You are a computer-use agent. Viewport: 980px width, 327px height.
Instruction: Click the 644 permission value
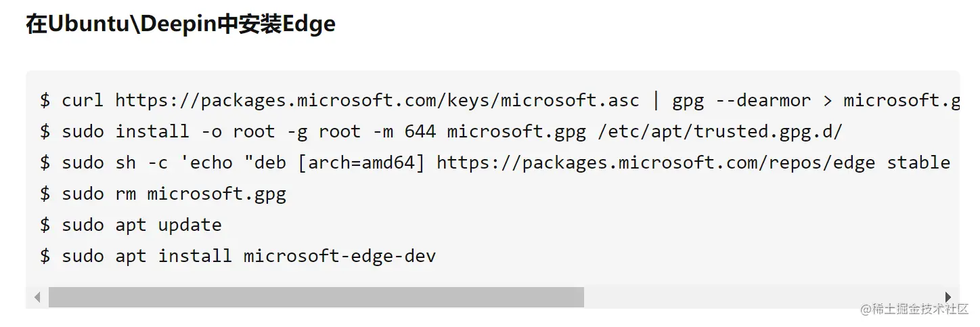[420, 132]
